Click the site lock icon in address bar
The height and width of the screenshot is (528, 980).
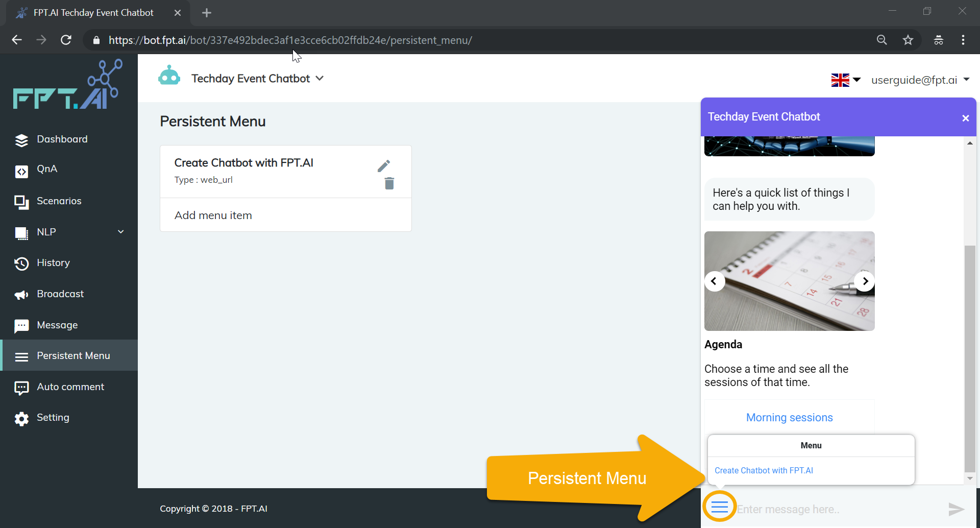pos(96,40)
